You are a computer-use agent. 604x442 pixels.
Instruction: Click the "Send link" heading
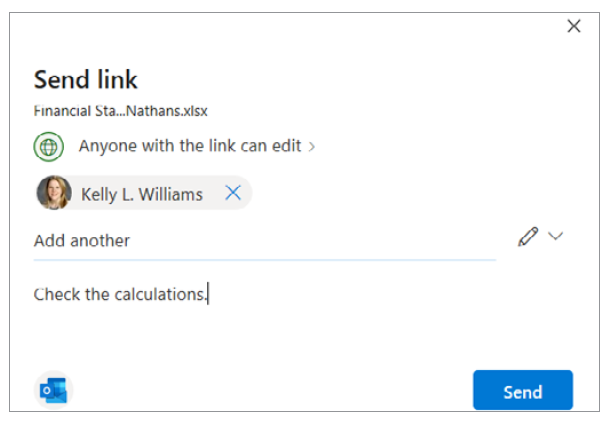point(86,79)
